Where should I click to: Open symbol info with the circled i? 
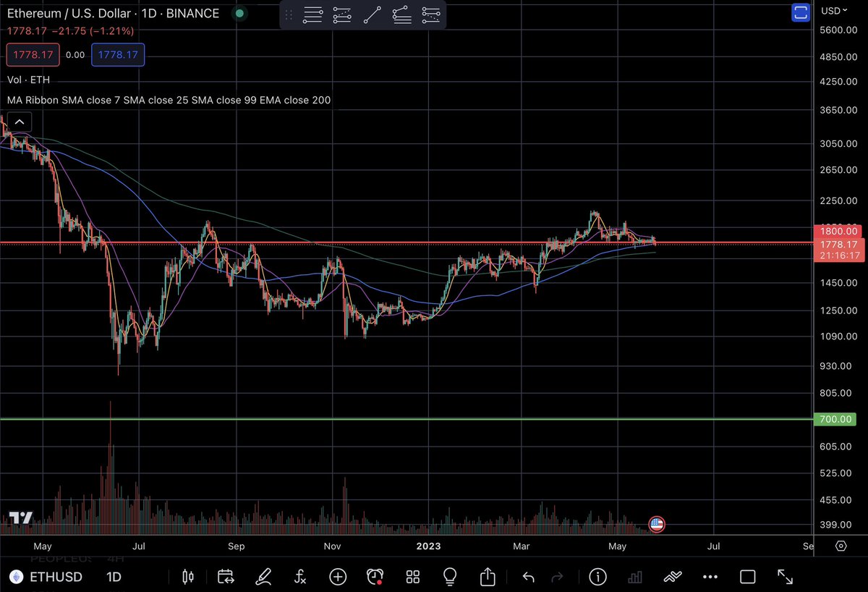pos(597,577)
